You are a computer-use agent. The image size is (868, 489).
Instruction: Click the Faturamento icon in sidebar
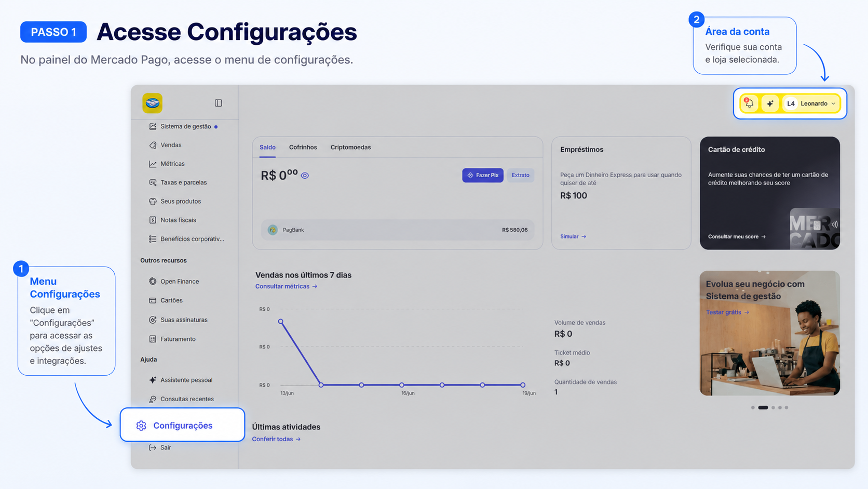pyautogui.click(x=153, y=339)
